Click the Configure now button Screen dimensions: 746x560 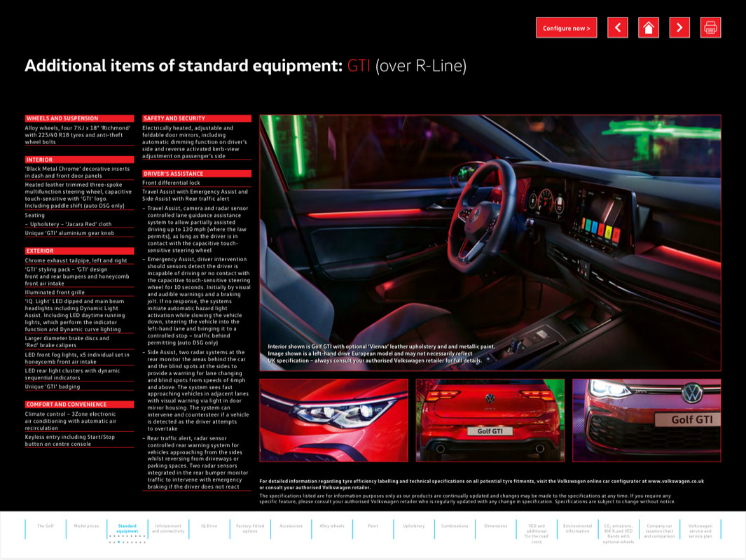tap(566, 27)
